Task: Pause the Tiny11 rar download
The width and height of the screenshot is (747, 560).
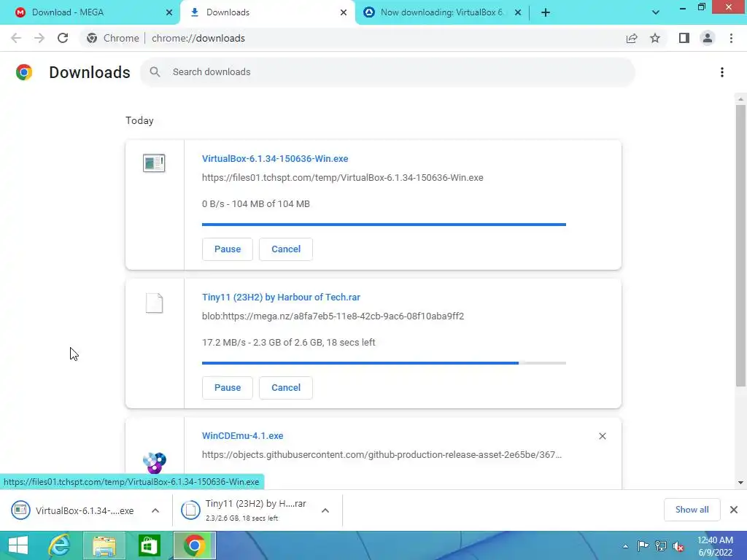Action: [228, 388]
